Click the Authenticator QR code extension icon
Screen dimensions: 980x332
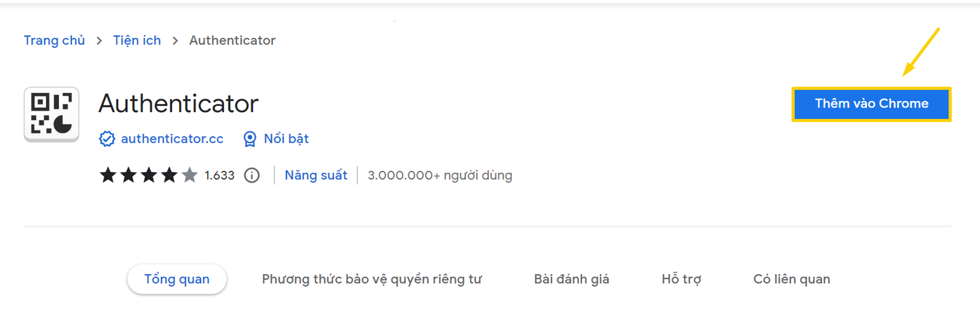tap(51, 114)
